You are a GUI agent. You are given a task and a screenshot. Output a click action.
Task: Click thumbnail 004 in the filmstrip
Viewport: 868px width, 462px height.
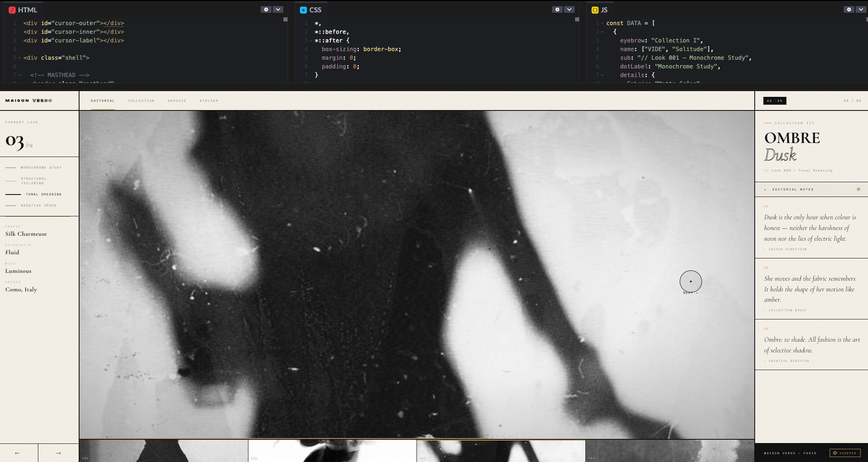click(x=669, y=451)
